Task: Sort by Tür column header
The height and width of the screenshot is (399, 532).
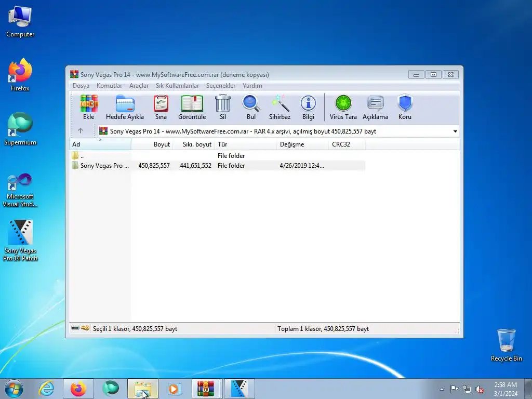Action: (x=246, y=144)
